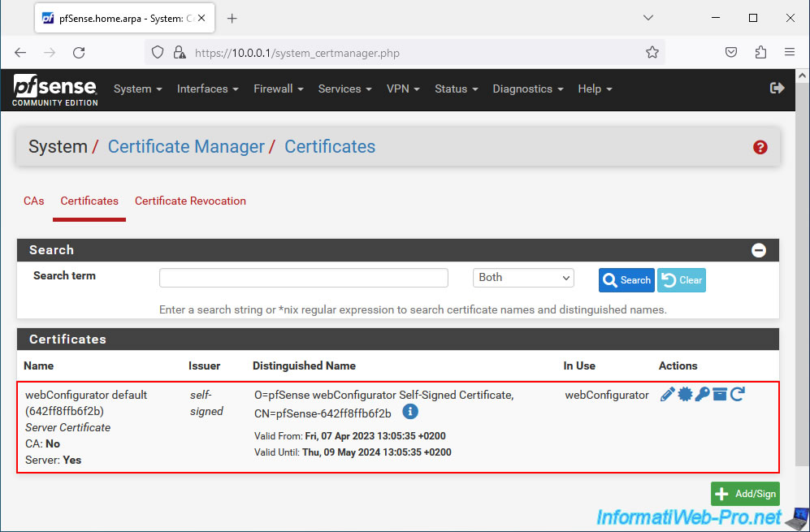The width and height of the screenshot is (810, 532).
Task: Click the 'Server Certificate' type text
Action: coord(67,428)
